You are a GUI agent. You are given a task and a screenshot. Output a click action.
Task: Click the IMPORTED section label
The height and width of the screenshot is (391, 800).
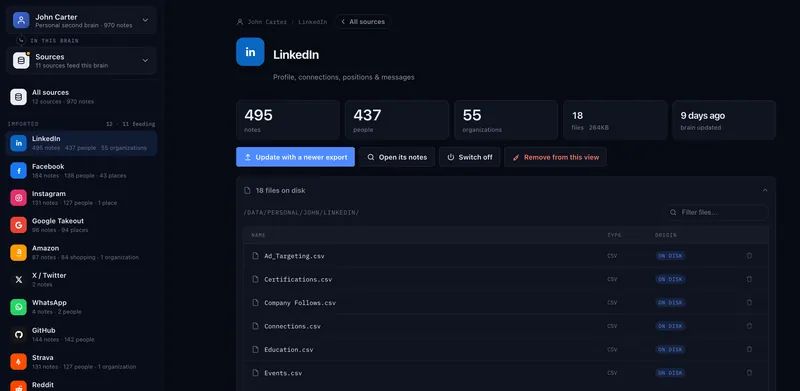(23, 124)
